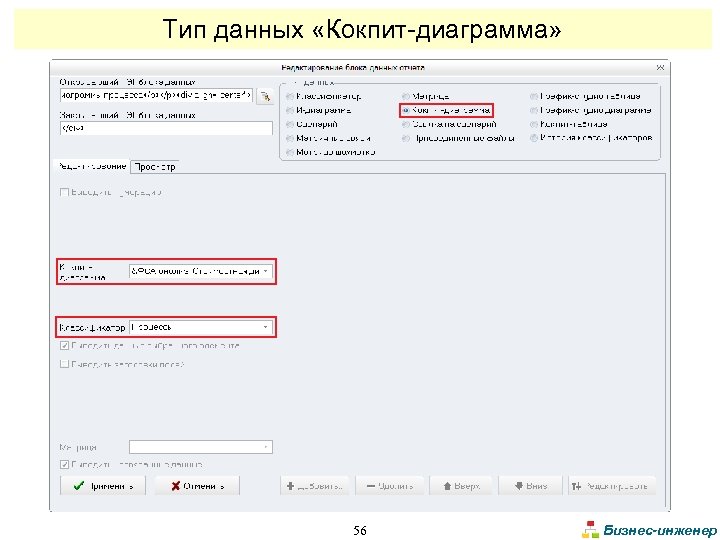Click the closing HTML tag input field
720x540 pixels.
pyautogui.click(x=166, y=128)
